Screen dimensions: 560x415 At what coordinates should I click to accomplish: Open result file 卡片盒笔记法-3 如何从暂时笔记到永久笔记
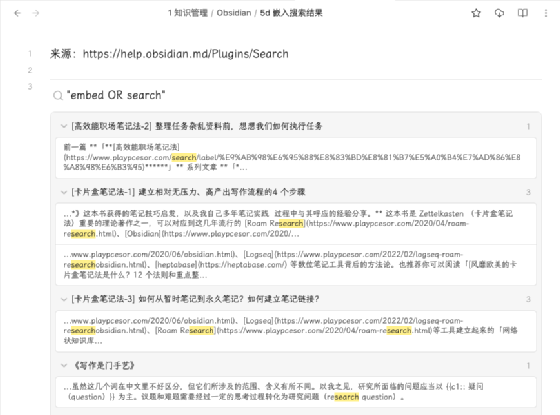click(x=195, y=299)
